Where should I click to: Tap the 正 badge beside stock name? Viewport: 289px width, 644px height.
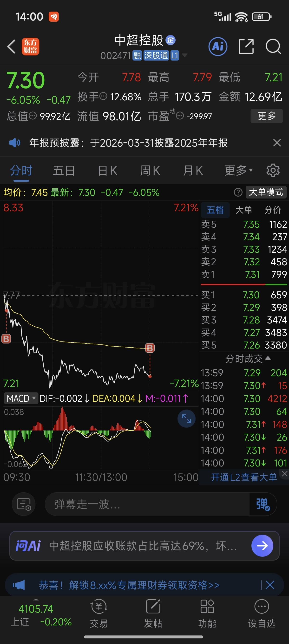(171, 40)
